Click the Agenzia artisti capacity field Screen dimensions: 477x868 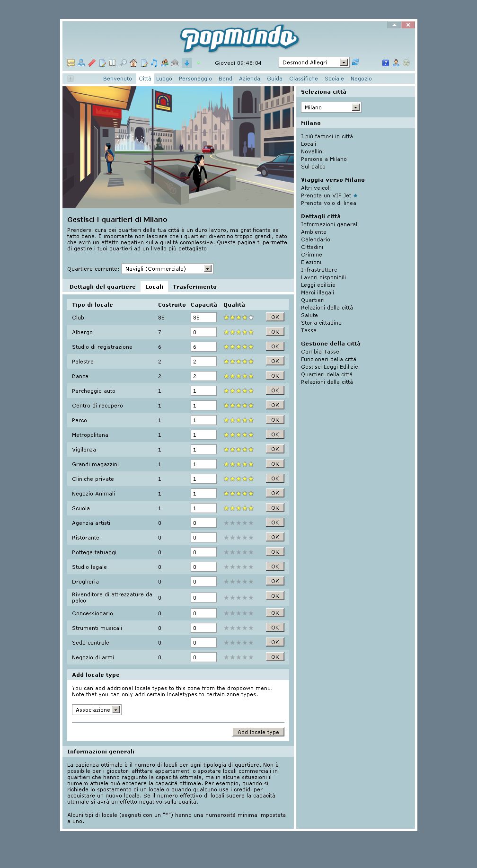coord(203,523)
